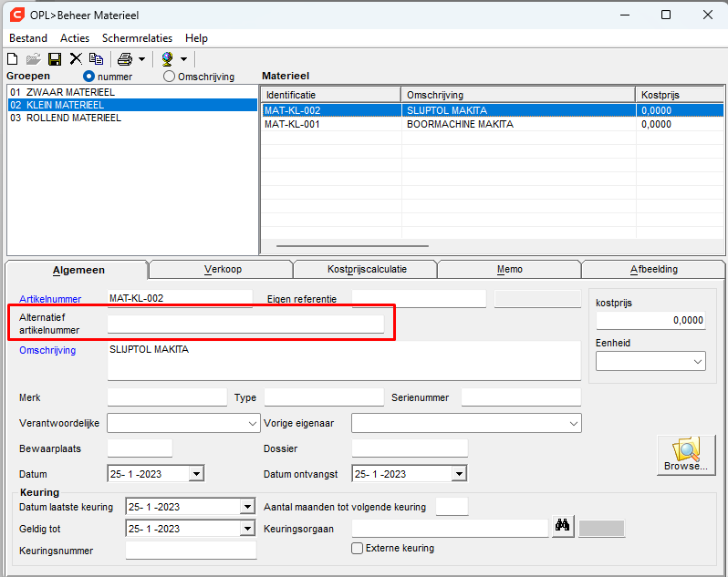Maximize the Beheer Materieel window
728x577 pixels.
point(666,15)
